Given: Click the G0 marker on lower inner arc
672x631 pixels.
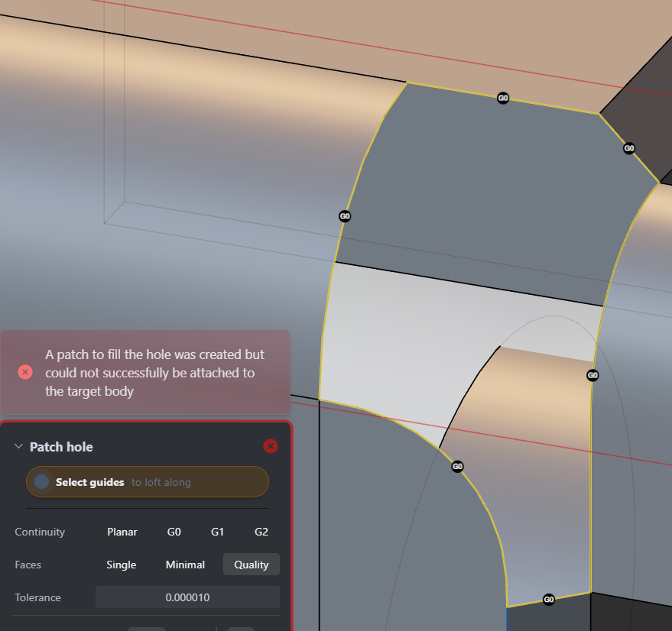Looking at the screenshot, I should pyautogui.click(x=457, y=466).
